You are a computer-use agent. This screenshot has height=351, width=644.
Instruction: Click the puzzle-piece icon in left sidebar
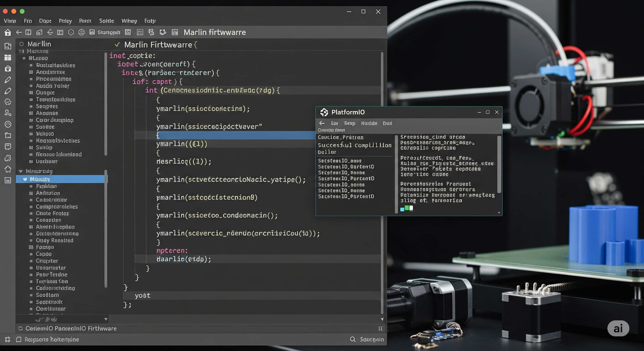point(8,158)
